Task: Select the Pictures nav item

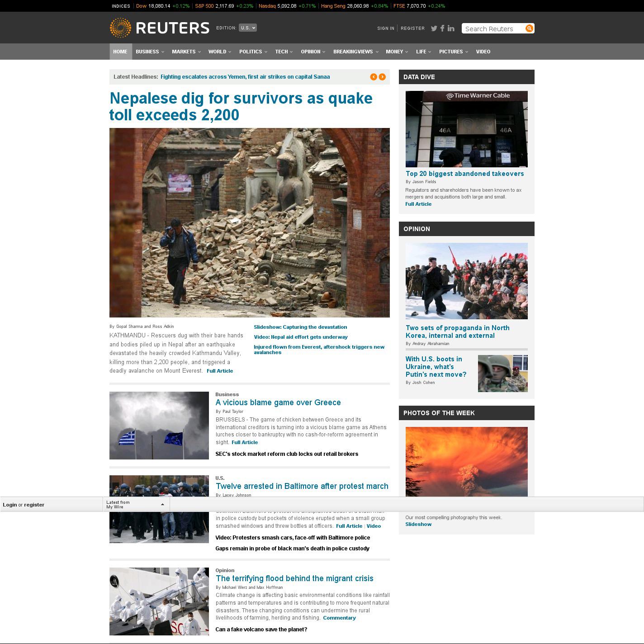Action: click(453, 52)
